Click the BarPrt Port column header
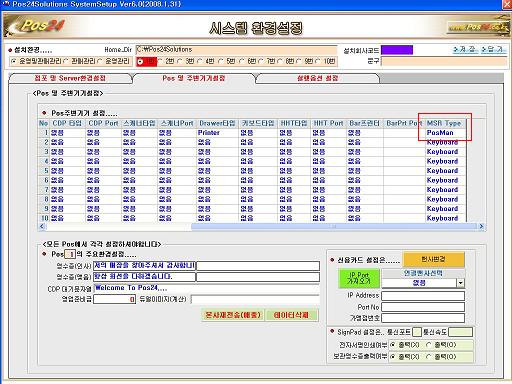Screen dimensions: 512x384 (404, 123)
